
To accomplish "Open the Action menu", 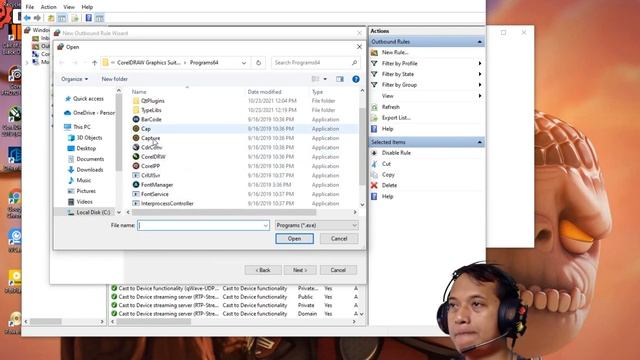I will point(49,7).
